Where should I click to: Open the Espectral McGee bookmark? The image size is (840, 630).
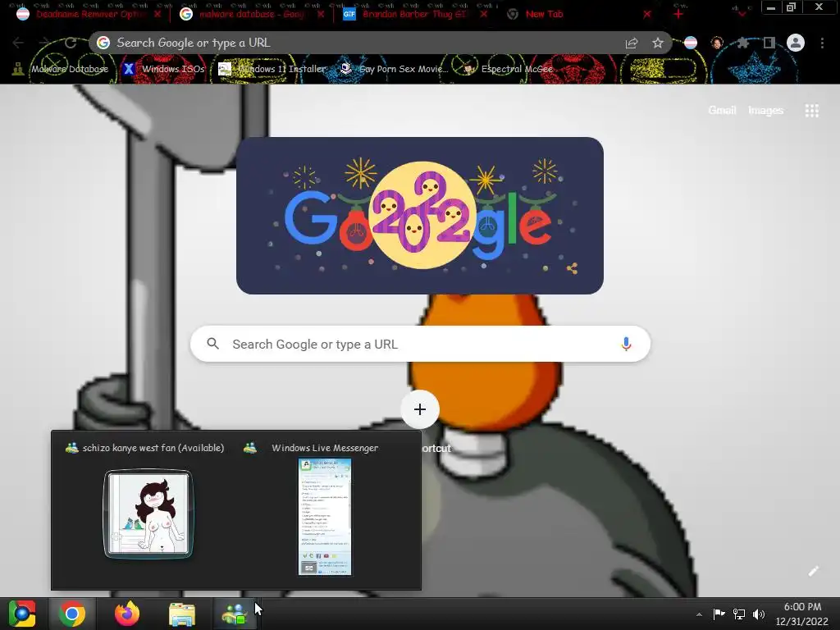click(x=508, y=69)
